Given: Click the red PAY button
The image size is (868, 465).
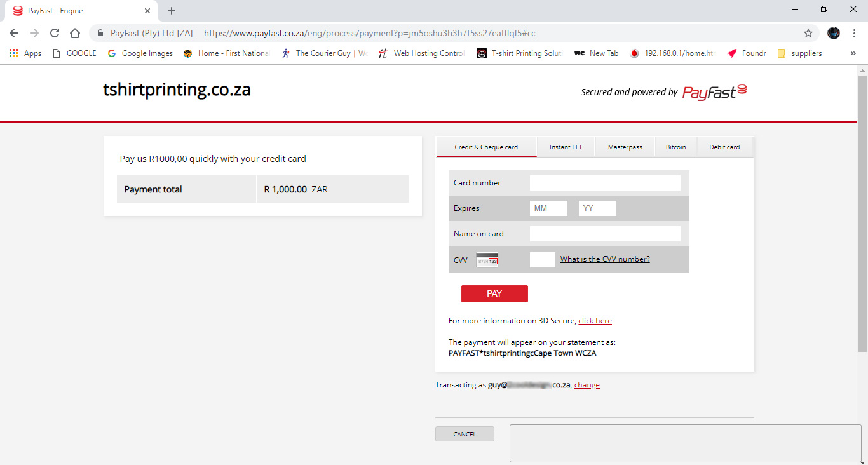Looking at the screenshot, I should (x=494, y=293).
